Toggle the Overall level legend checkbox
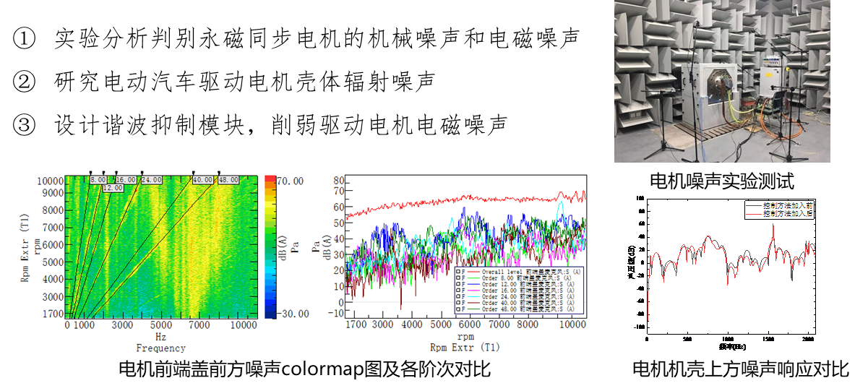The image size is (868, 391). point(458,272)
